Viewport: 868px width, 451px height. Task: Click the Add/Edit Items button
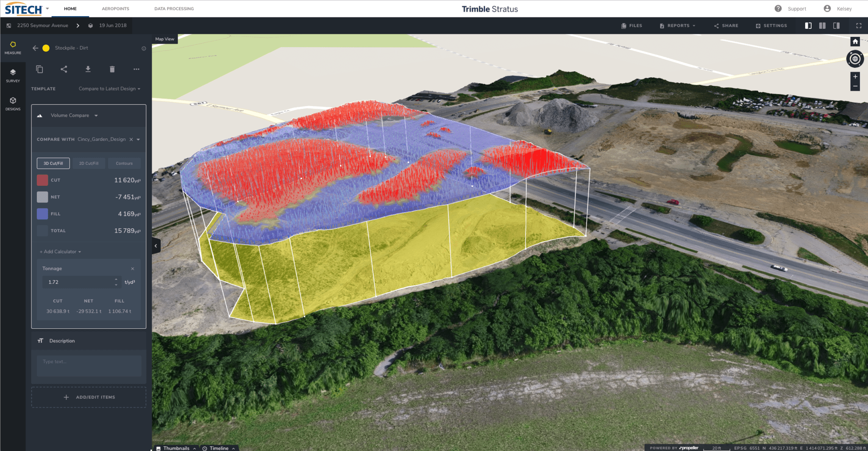(x=89, y=397)
